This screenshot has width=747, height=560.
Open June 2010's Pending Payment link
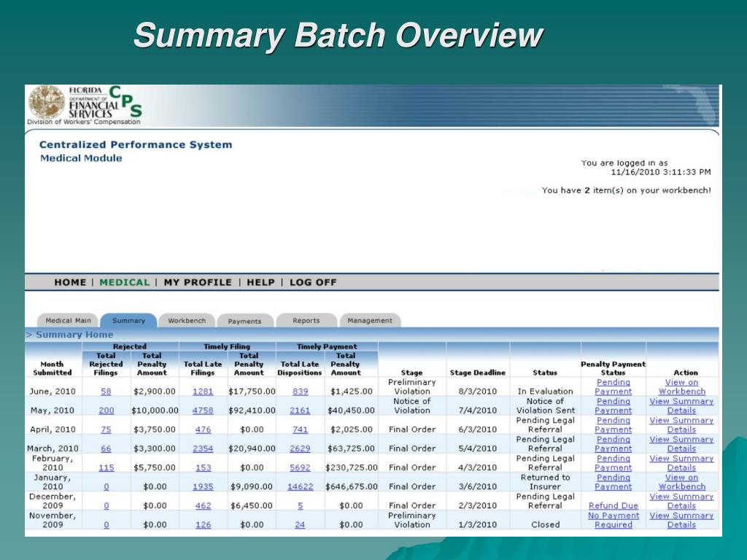(x=613, y=386)
